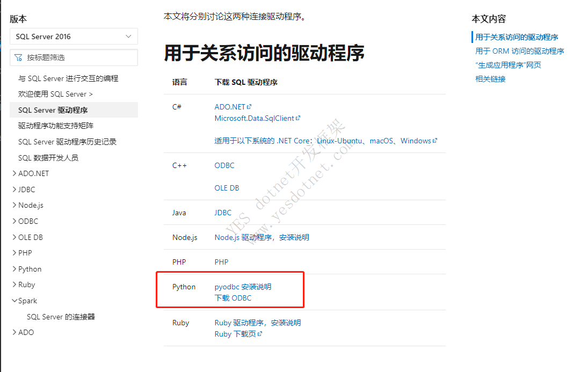Open SQL Server 驱动程序历史记录 sidebar item
The width and height of the screenshot is (588, 372).
(68, 142)
